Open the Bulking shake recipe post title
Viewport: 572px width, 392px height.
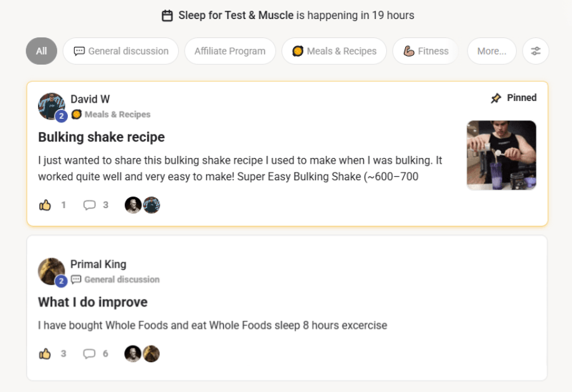coord(101,137)
